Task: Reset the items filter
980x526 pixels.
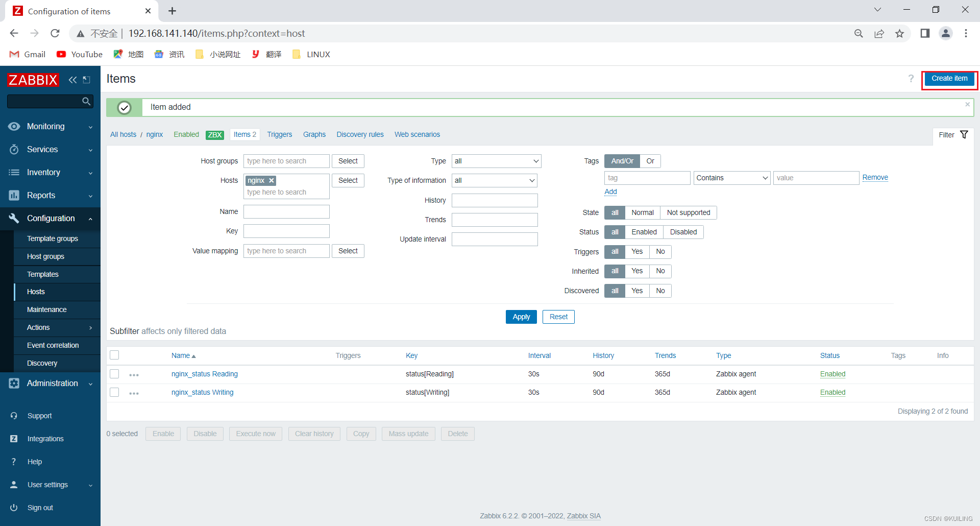Action: (558, 317)
